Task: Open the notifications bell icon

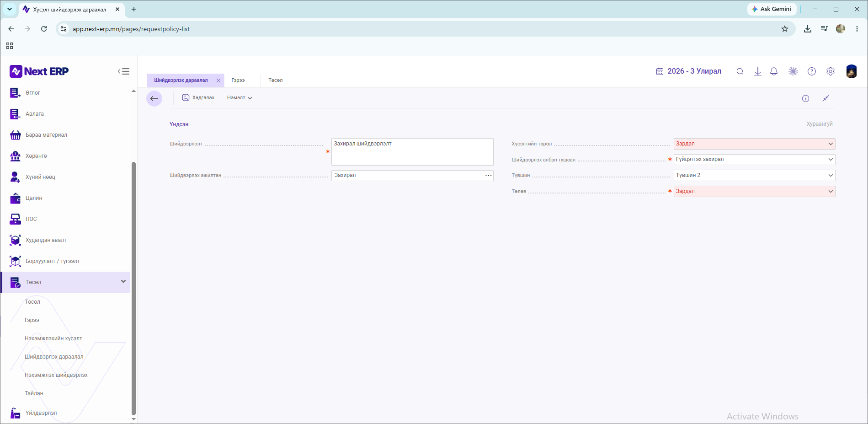Action: [774, 71]
